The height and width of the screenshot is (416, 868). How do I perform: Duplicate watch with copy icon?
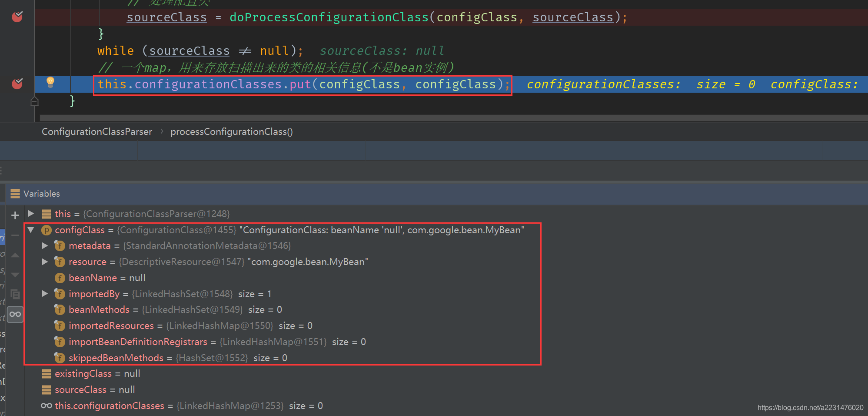coord(15,295)
